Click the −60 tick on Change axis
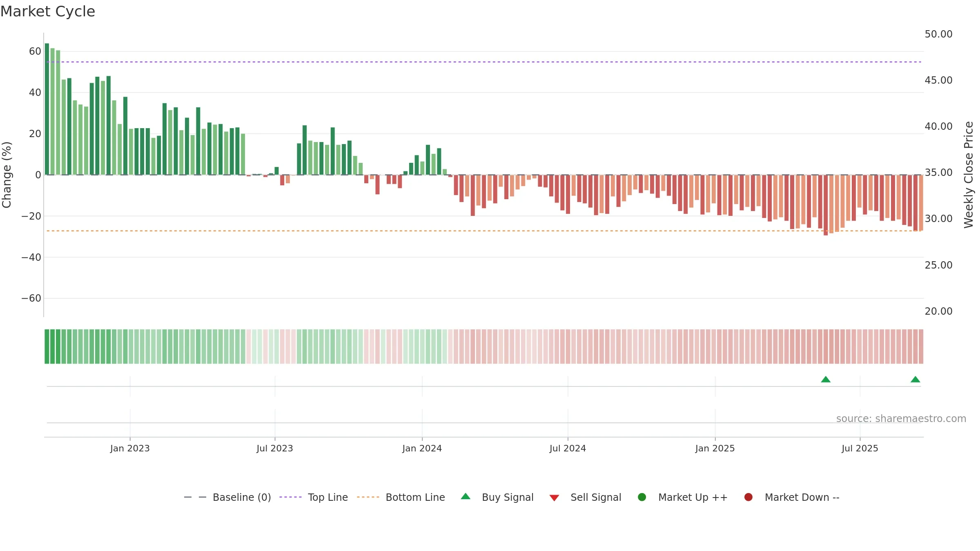 [31, 298]
